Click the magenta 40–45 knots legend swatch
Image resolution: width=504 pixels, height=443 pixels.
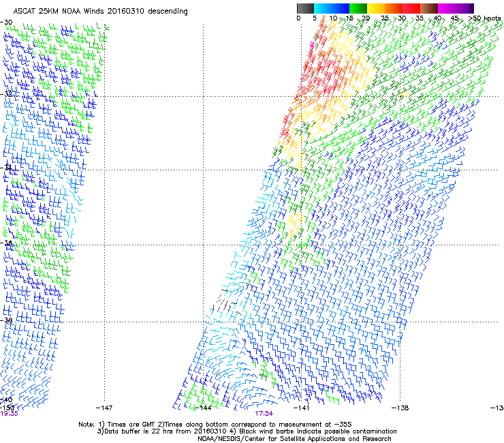[447, 8]
